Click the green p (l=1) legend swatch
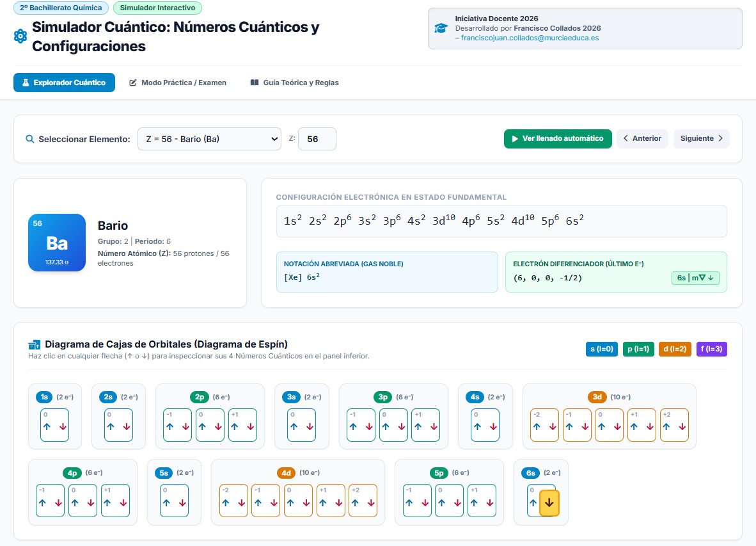This screenshot has height=546, width=756. pos(638,349)
